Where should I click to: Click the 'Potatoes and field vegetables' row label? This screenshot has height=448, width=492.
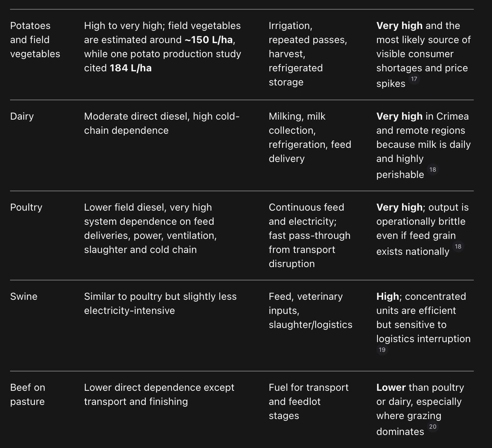point(35,40)
